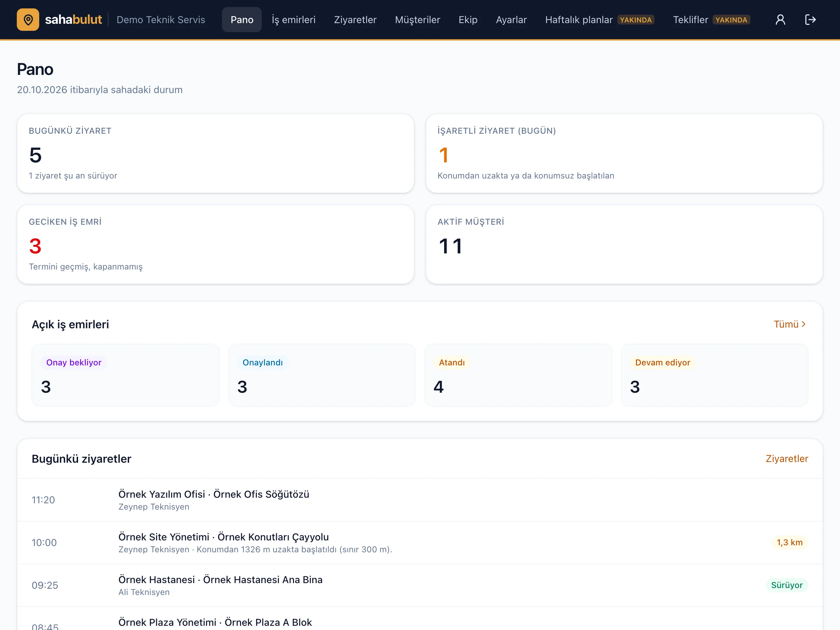Open the Ziyaretler link in today's visits
This screenshot has height=630, width=840.
[x=786, y=459]
